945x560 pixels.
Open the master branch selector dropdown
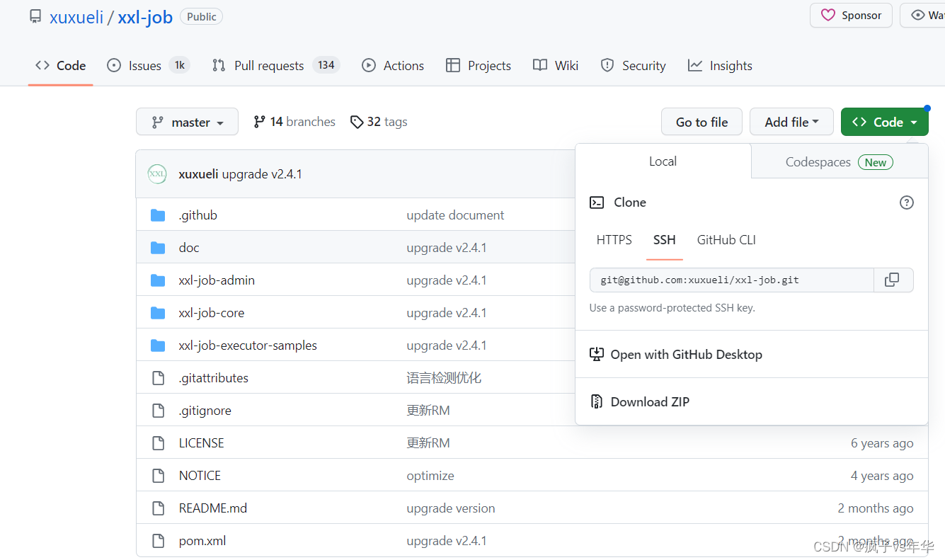(x=187, y=122)
